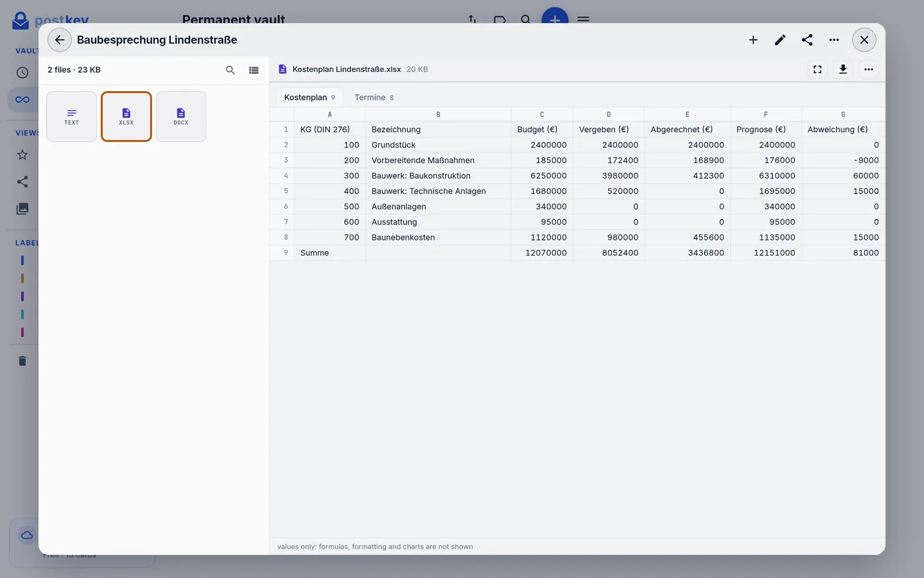The height and width of the screenshot is (578, 924).
Task: Click the 'Baunebenkosten' cell
Action: 438,237
